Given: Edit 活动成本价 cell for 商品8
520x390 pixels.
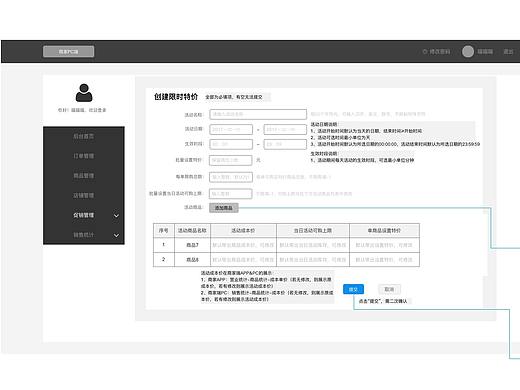Looking at the screenshot, I should (243, 260).
